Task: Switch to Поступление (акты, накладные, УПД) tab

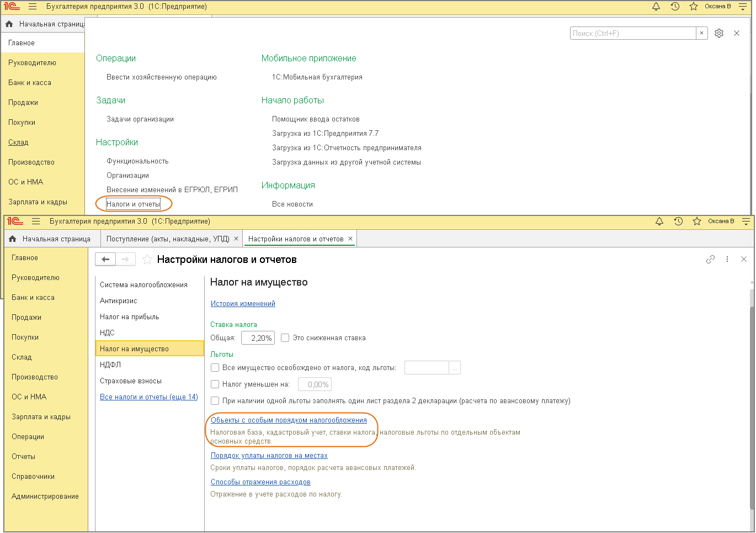Action: click(x=168, y=239)
